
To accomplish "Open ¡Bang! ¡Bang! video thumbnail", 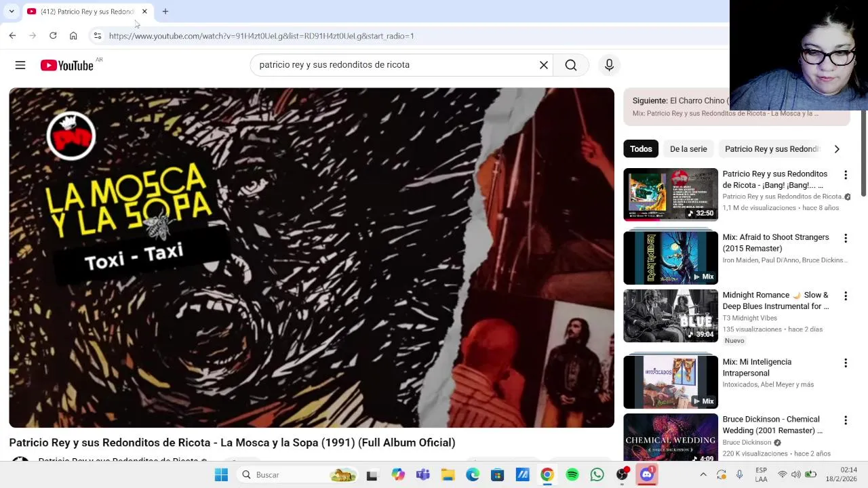I will coord(671,195).
